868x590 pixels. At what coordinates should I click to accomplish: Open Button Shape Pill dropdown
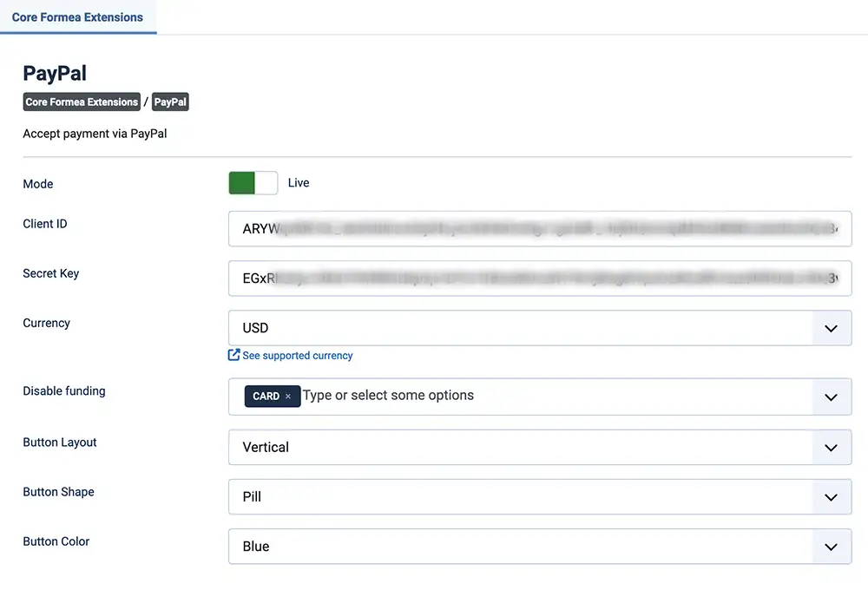tap(540, 497)
